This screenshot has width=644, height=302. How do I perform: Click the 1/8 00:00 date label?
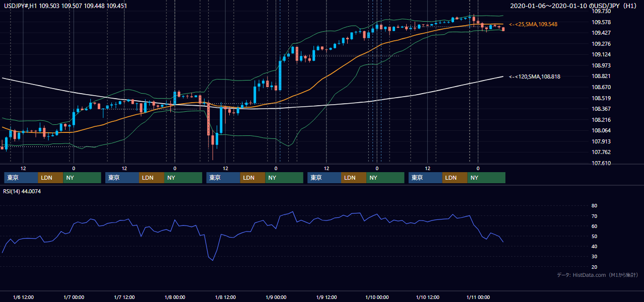pos(174,297)
